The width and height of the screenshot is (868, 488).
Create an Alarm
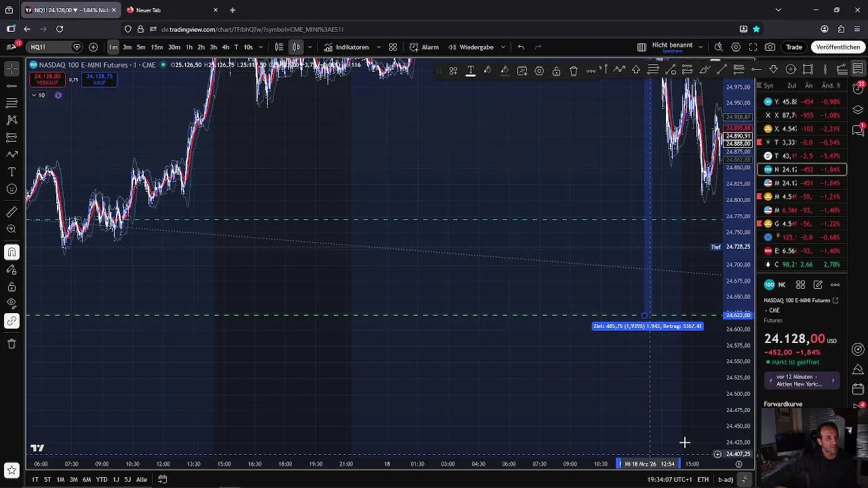(424, 47)
